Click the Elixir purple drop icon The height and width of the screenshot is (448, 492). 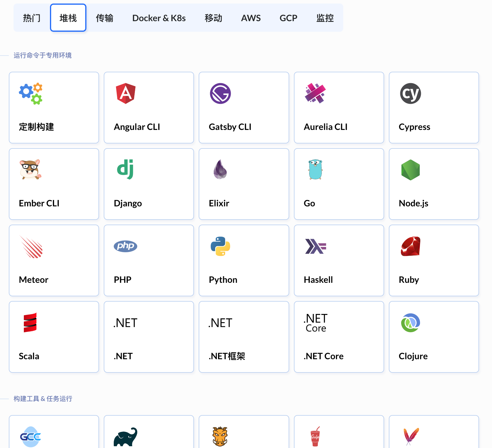click(220, 169)
